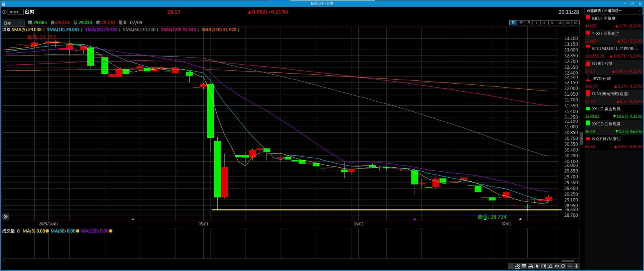Expand the left side panel double-chevron

(x=6, y=217)
